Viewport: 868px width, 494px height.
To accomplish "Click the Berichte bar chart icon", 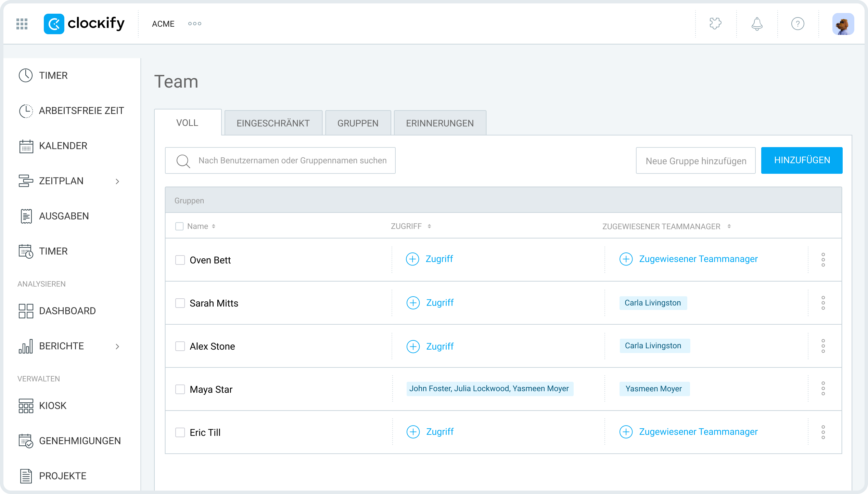I will point(26,346).
